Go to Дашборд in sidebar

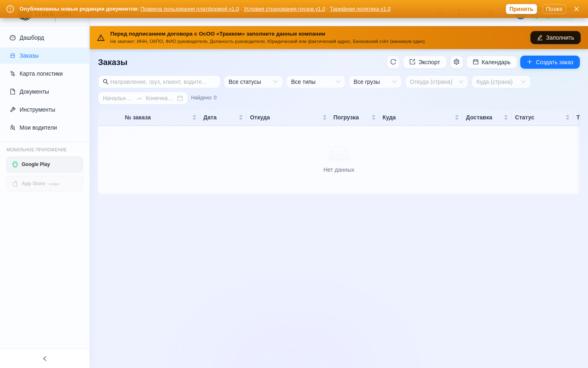click(45, 38)
